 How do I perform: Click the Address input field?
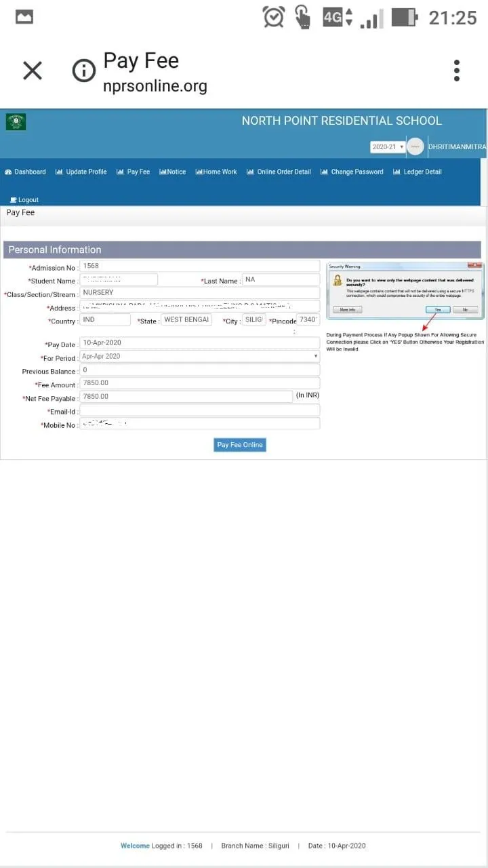tap(200, 307)
